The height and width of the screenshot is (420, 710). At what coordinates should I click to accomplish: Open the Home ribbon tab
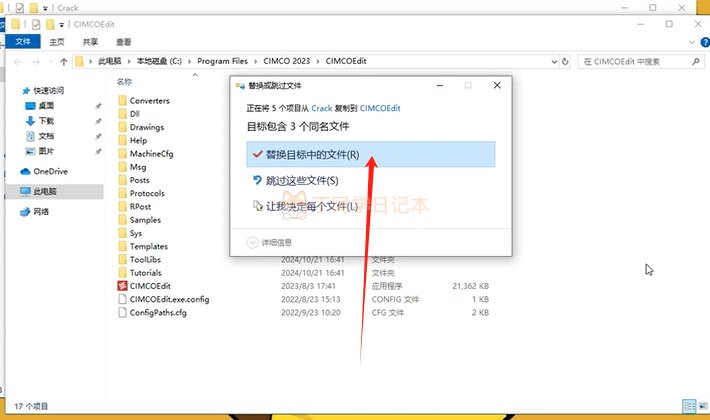click(x=57, y=42)
